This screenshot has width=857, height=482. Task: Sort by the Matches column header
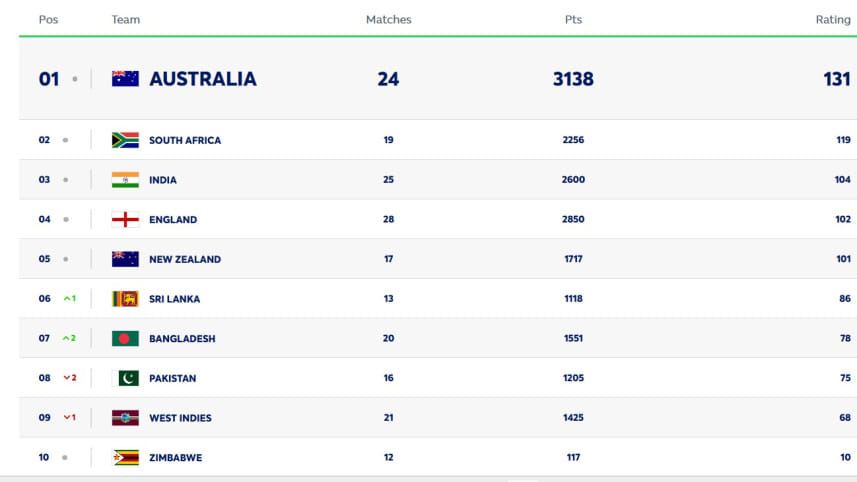coord(389,20)
